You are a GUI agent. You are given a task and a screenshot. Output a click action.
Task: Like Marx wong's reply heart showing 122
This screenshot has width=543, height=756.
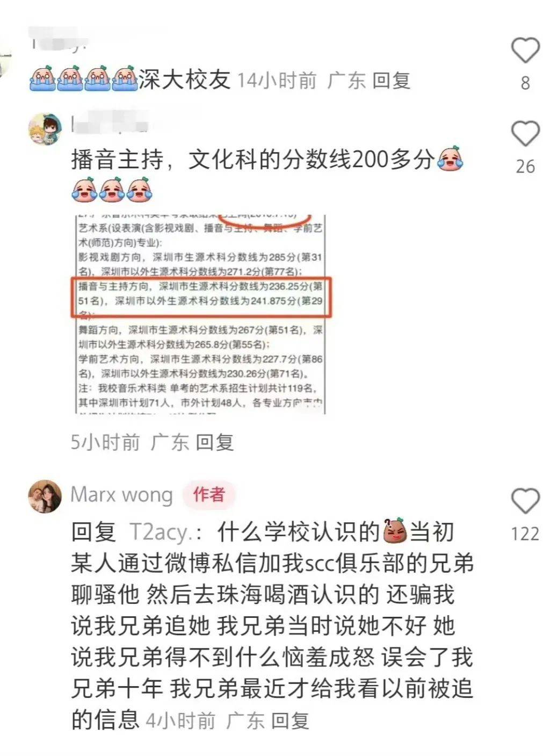525,501
